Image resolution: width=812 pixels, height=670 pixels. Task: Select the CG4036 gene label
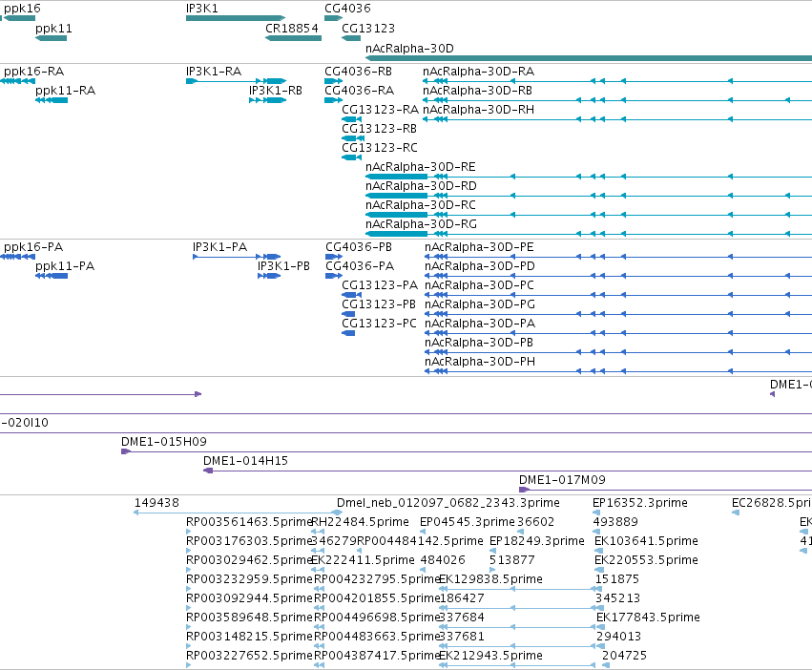(347, 9)
